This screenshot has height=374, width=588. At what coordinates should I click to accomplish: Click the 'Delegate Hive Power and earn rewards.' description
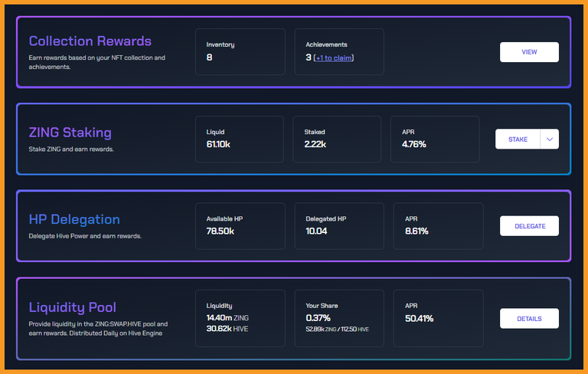tap(85, 236)
